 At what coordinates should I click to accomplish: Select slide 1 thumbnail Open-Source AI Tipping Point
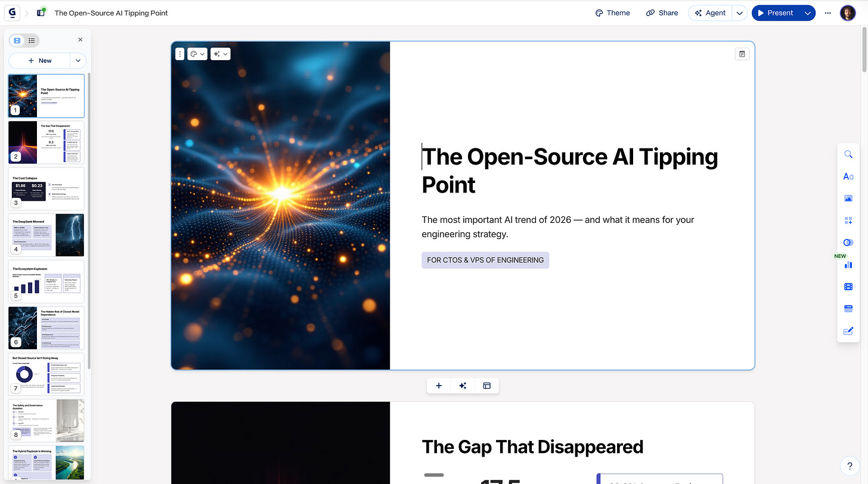[x=46, y=95]
